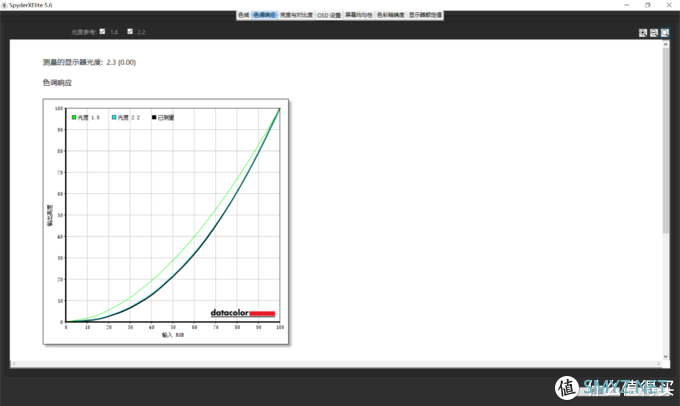This screenshot has height=406, width=680.
Task: Maximize the SpyderXElite window
Action: 647,5
